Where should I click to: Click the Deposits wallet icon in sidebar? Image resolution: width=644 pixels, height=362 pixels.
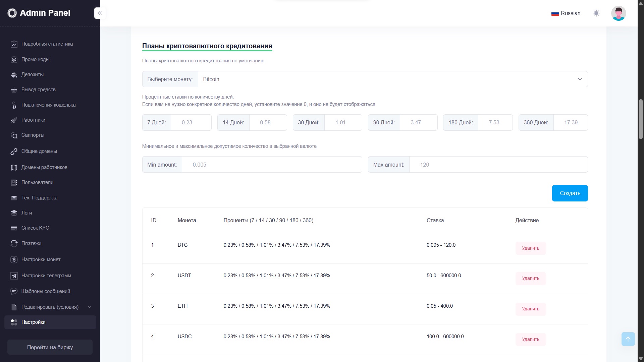pyautogui.click(x=14, y=75)
